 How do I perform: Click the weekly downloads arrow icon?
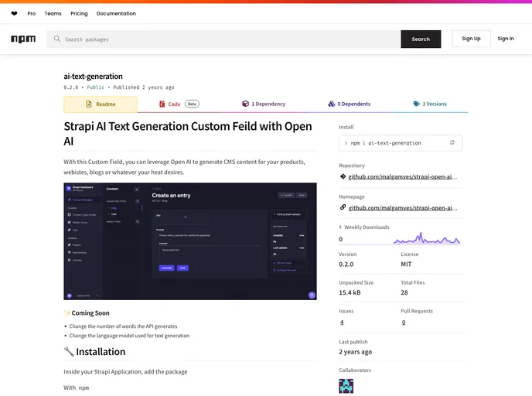pyautogui.click(x=340, y=227)
